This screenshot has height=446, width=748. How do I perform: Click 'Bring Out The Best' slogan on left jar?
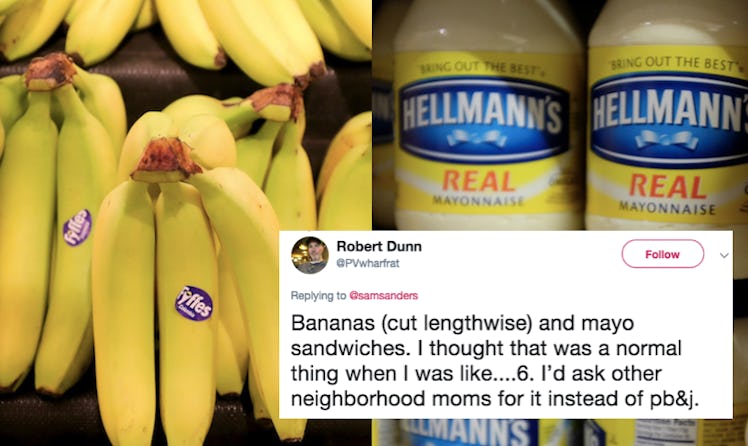click(x=480, y=68)
